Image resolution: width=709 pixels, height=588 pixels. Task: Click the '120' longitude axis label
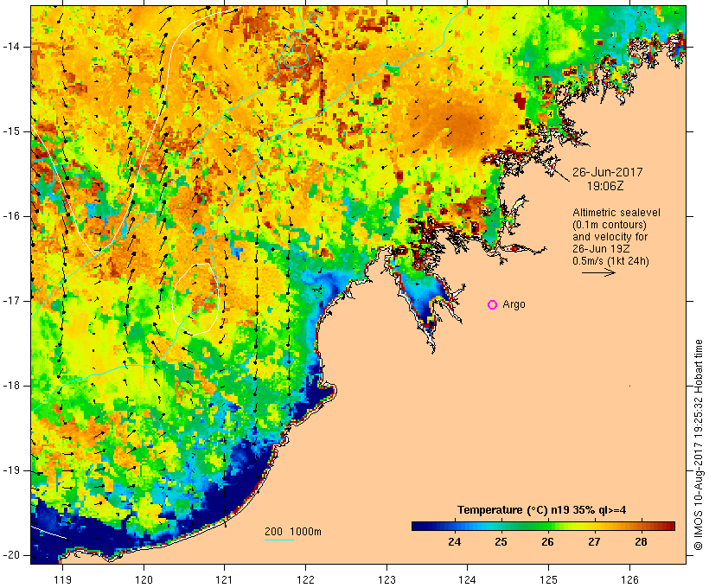pos(144,579)
